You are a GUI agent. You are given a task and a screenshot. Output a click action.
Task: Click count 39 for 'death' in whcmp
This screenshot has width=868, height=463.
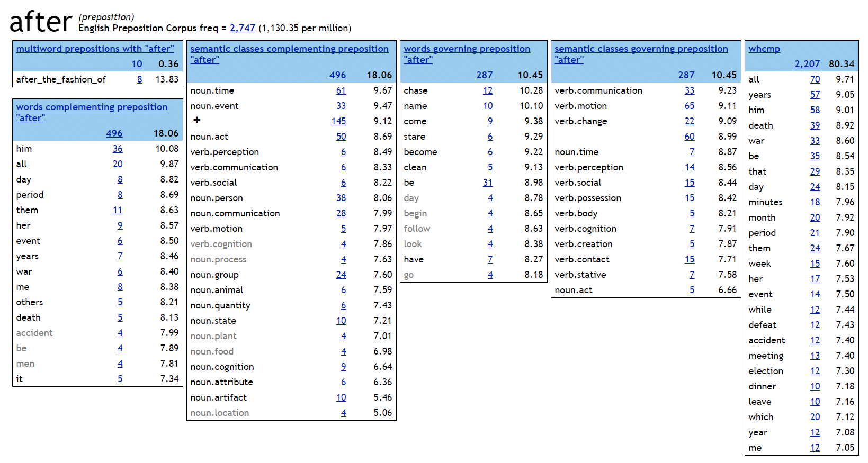pyautogui.click(x=815, y=125)
